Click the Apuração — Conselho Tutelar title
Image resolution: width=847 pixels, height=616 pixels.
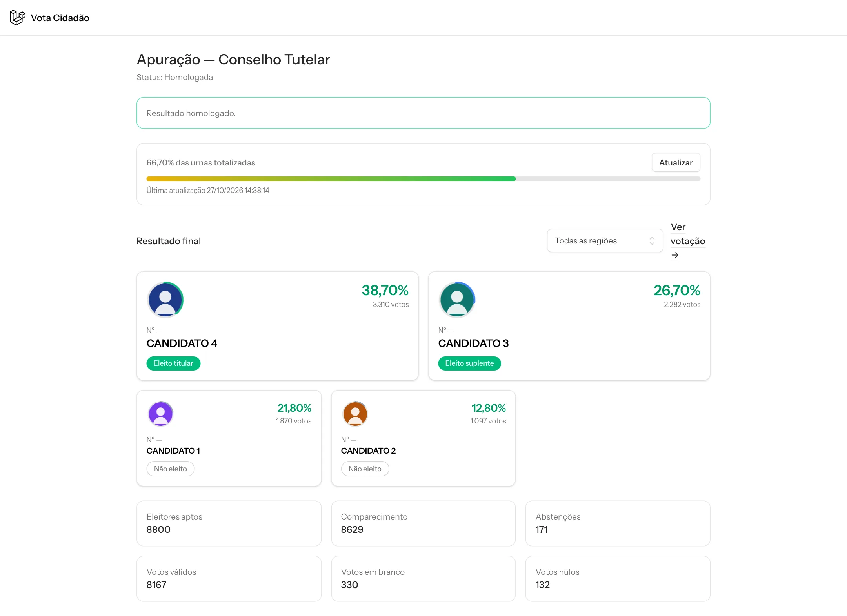233,60
